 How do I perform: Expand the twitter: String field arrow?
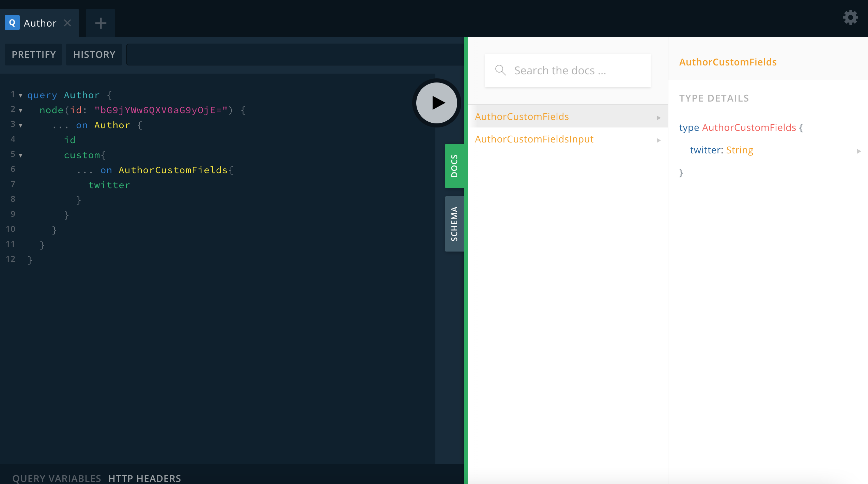tap(859, 151)
